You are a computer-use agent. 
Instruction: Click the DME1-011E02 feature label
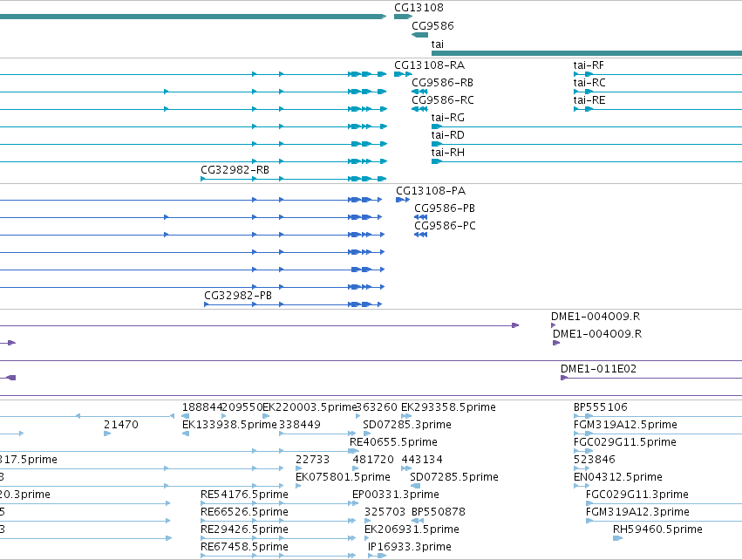click(598, 369)
